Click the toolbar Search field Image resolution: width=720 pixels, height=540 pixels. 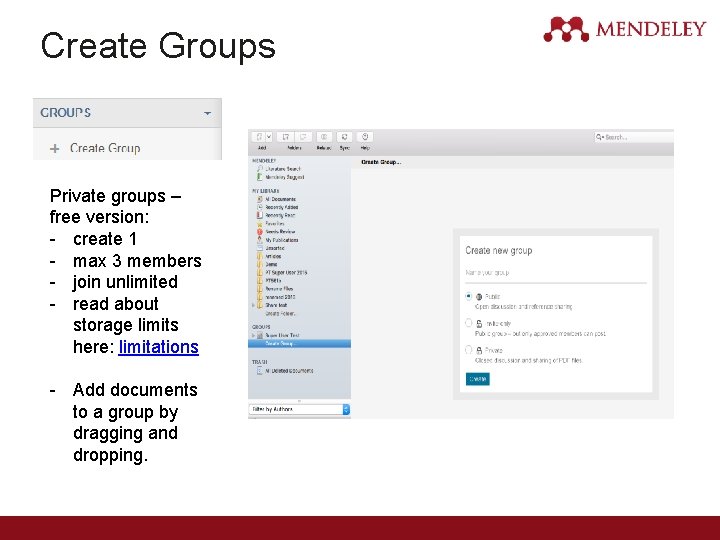pos(634,137)
